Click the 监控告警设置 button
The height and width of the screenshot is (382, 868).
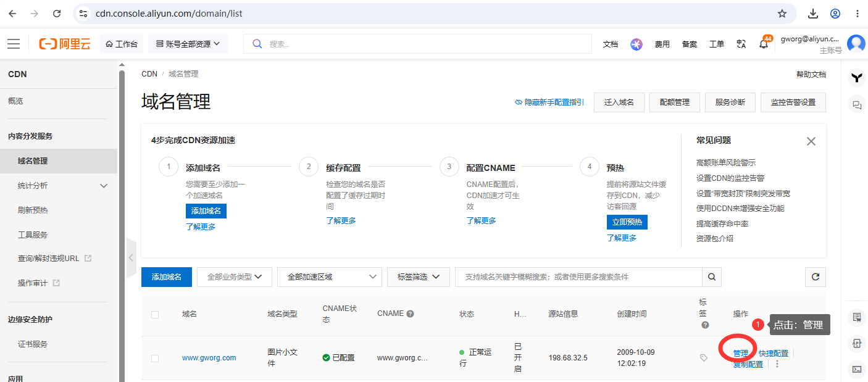(793, 102)
